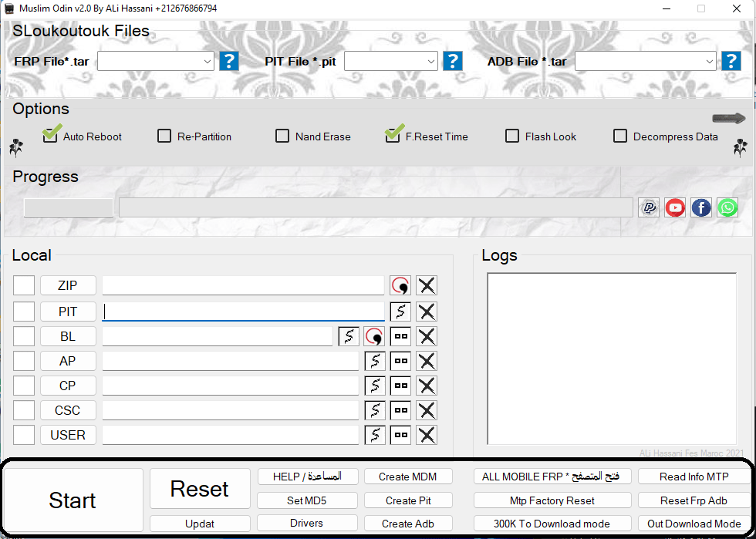
Task: Click the Create Adb button
Action: [408, 524]
